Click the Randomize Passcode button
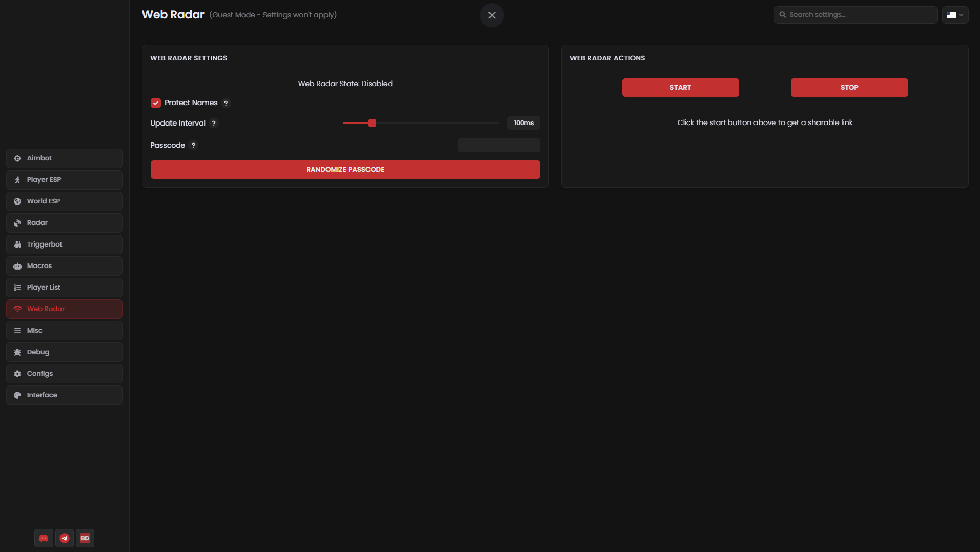The image size is (980, 552). coord(345,170)
